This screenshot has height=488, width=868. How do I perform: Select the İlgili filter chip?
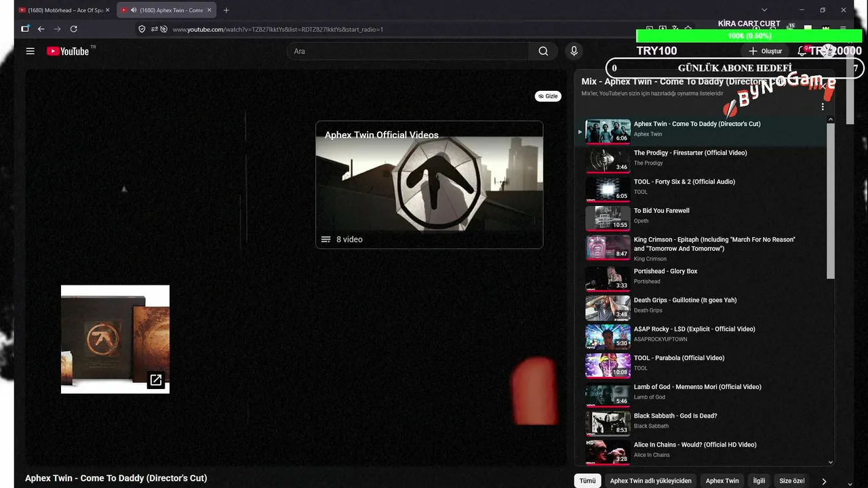coord(759,481)
